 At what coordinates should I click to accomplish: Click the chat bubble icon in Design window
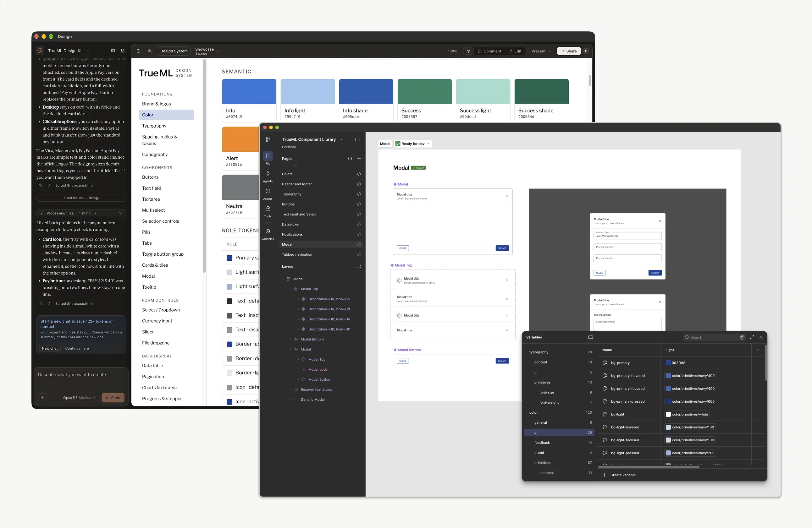coord(123,51)
